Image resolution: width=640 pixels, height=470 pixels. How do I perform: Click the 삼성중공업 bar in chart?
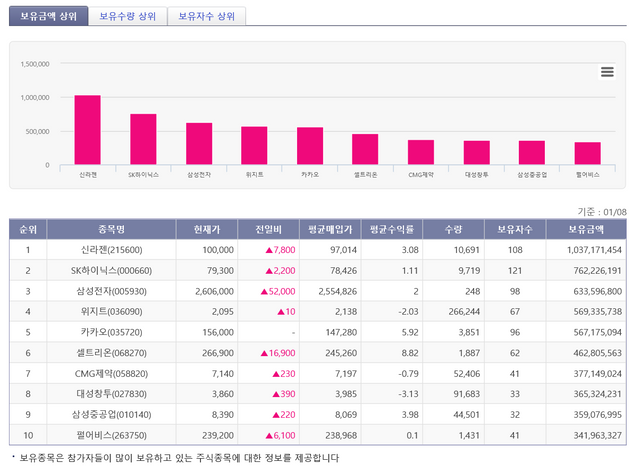532,153
